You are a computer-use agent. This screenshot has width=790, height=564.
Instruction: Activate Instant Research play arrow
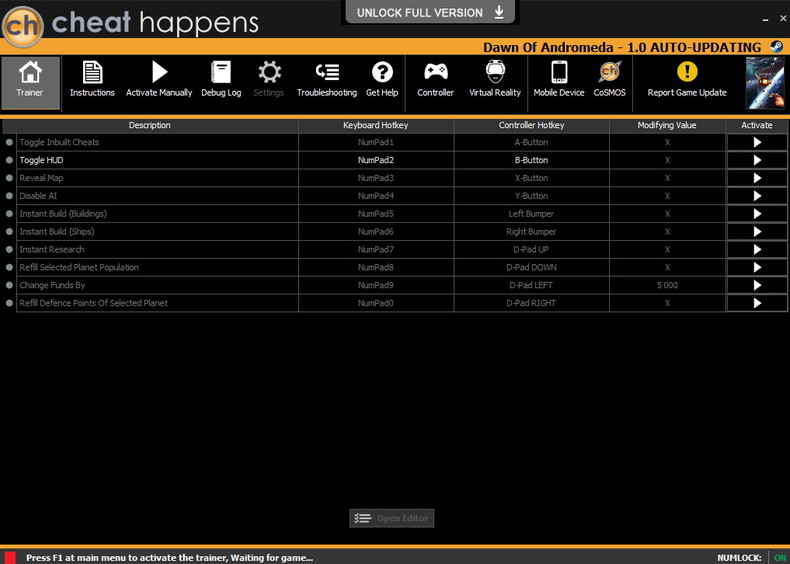coord(757,249)
